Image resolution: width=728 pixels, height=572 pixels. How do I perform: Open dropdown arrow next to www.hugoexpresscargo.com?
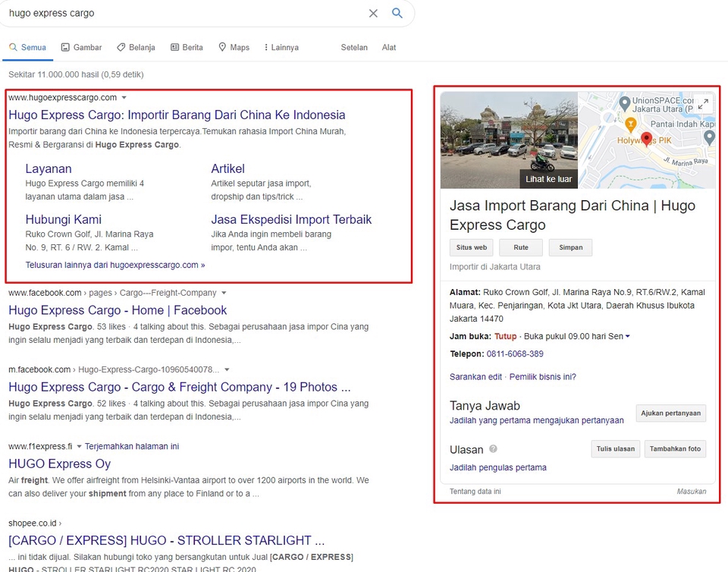[x=124, y=98]
